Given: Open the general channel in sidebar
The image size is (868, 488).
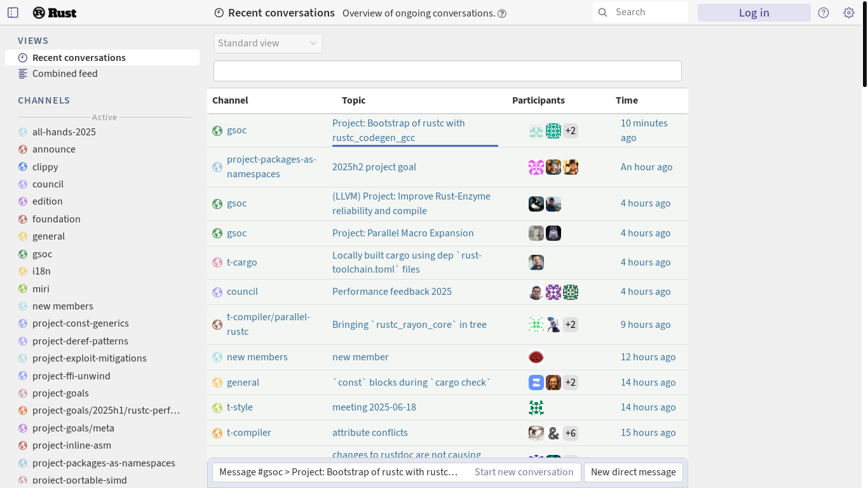Looking at the screenshot, I should (49, 236).
